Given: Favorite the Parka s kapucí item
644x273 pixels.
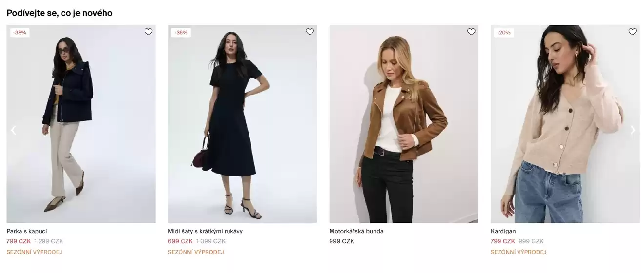Looking at the screenshot, I should pyautogui.click(x=148, y=32).
